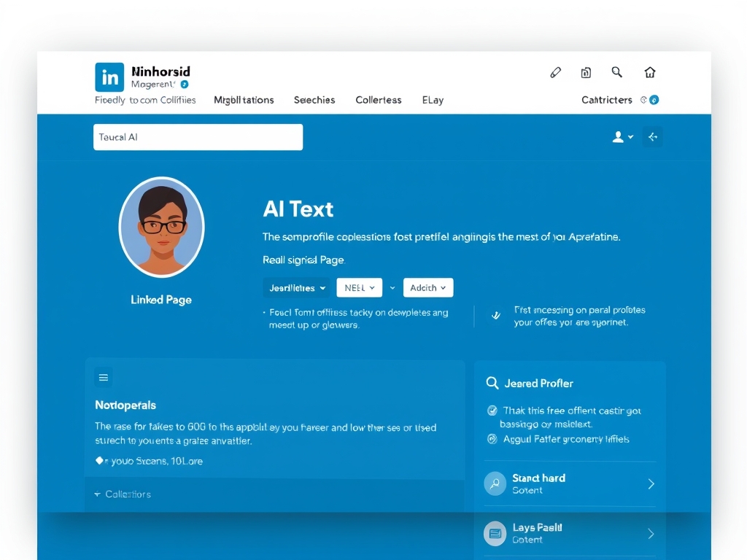Click the hamburger menu icon above Notiopefals
Screen dimensions: 747x560
[104, 377]
